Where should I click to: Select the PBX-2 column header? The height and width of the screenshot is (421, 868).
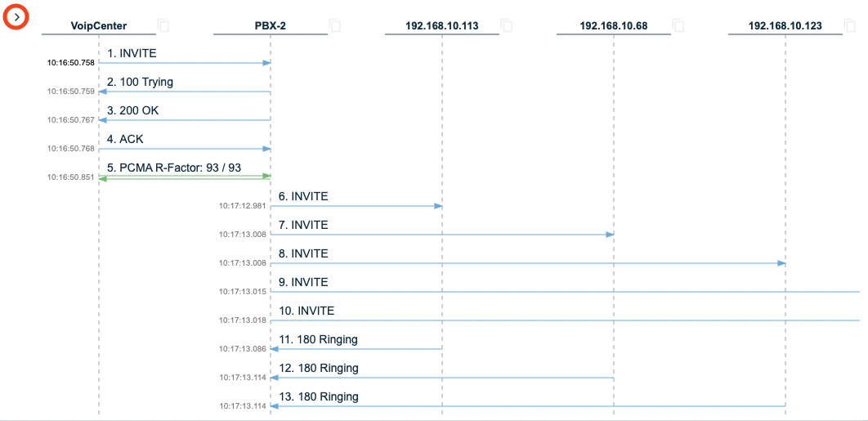pyautogui.click(x=271, y=25)
